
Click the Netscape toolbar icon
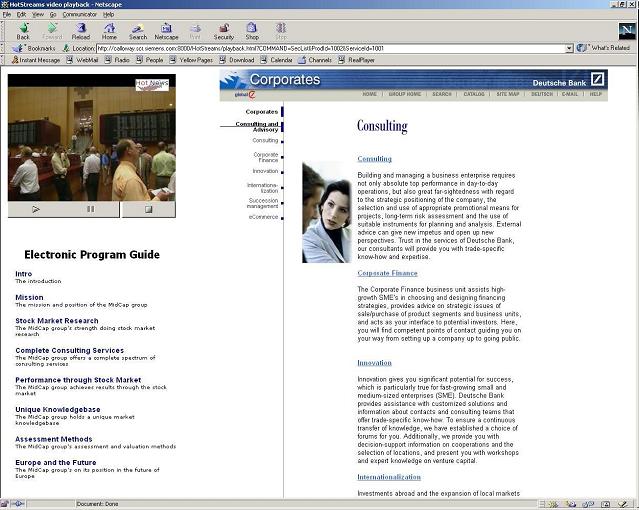166,30
